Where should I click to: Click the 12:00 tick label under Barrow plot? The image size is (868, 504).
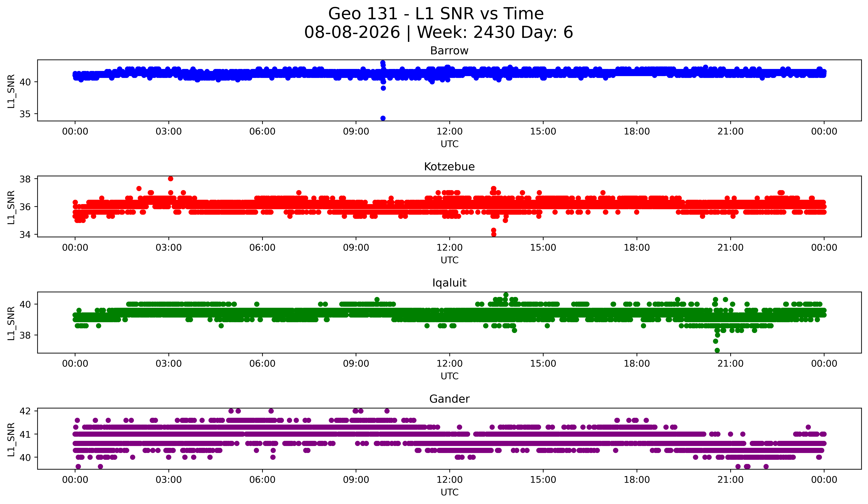pos(450,132)
